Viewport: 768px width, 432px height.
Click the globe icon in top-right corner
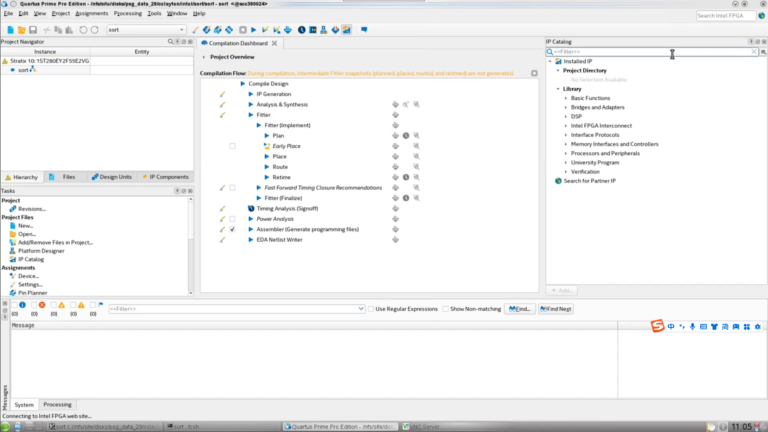[762, 16]
